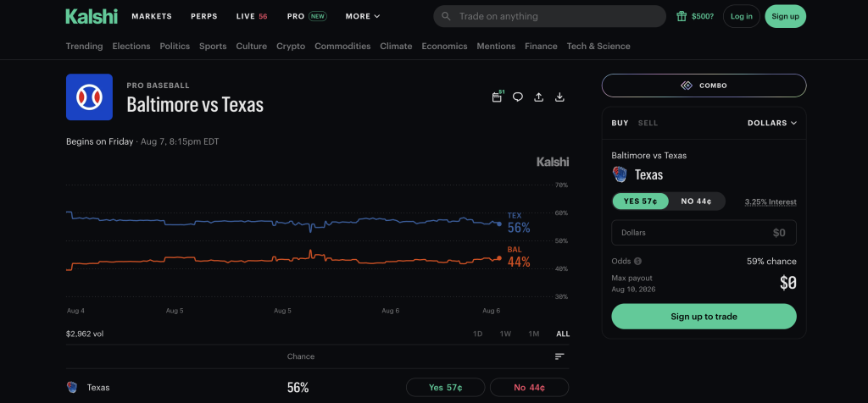Click the share upload icon

pos(538,97)
